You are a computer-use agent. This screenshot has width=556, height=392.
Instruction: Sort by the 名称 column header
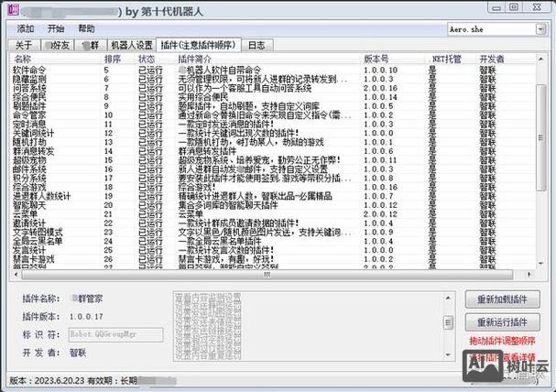click(x=56, y=59)
